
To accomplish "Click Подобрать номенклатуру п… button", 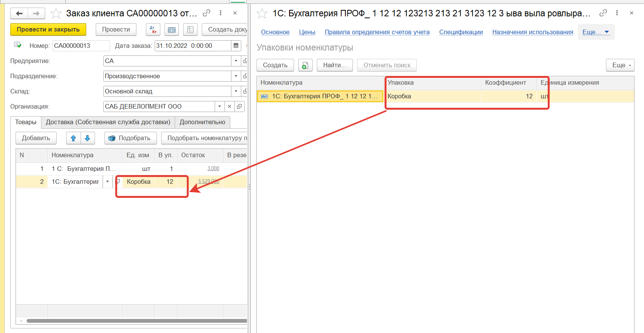I will tap(204, 138).
